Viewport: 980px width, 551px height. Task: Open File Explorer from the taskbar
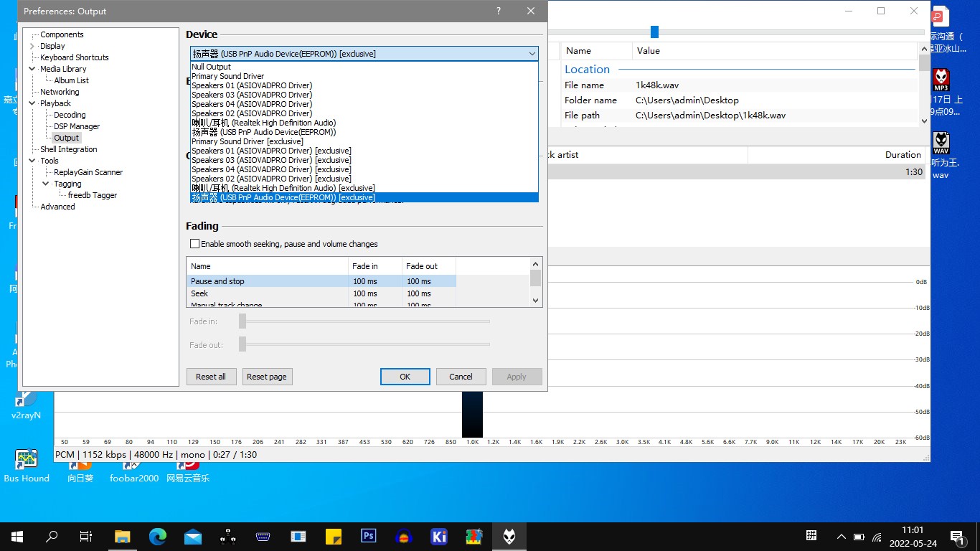coord(123,537)
